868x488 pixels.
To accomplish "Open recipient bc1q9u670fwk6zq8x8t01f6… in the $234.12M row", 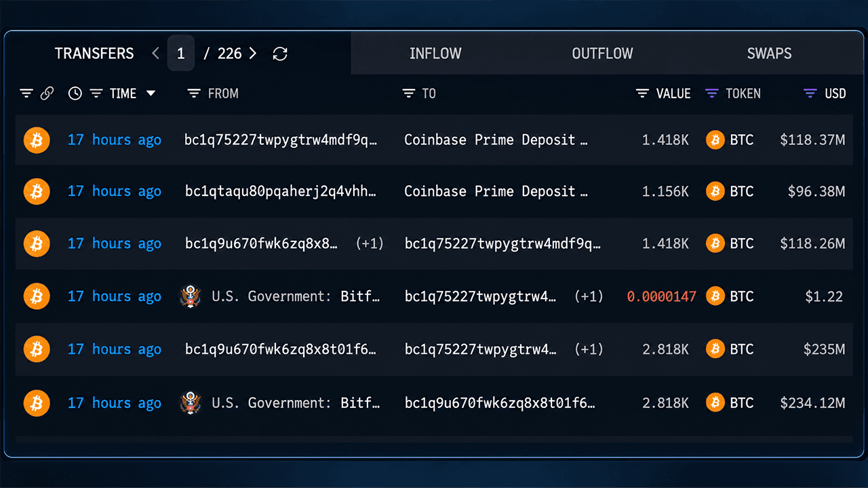I will [x=500, y=403].
